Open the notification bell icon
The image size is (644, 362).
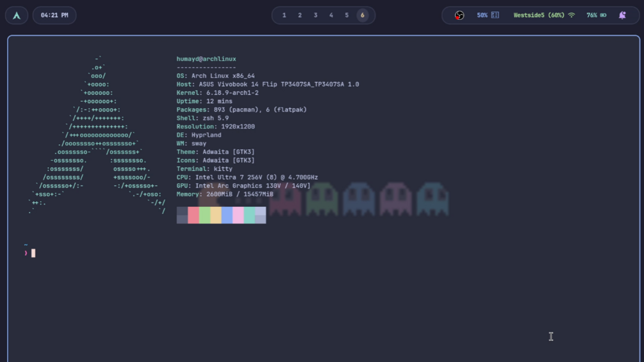click(x=622, y=15)
